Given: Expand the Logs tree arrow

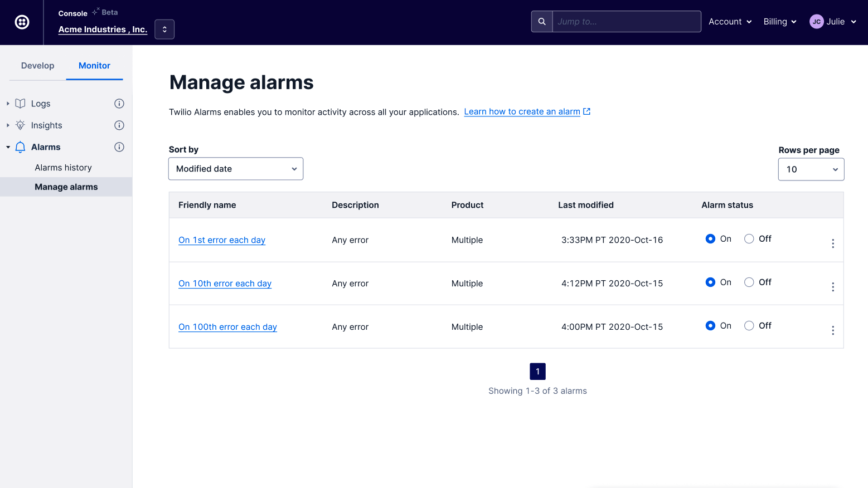Looking at the screenshot, I should point(8,104).
